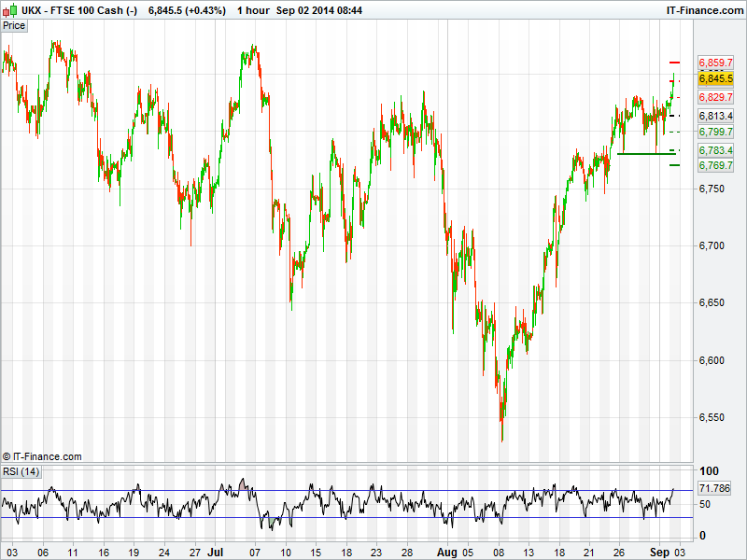Image resolution: width=747 pixels, height=560 pixels.
Task: Click the 6,845.5 (+0.43%) quote in header
Action: click(x=188, y=10)
